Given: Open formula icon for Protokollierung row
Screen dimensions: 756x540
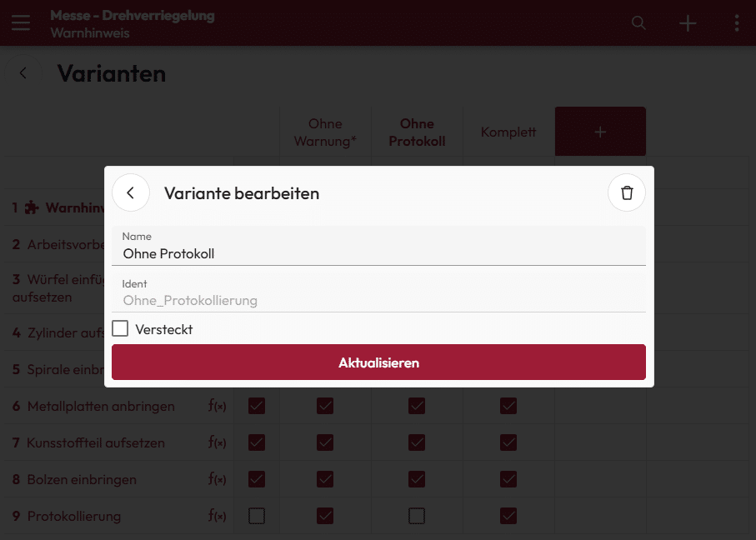Looking at the screenshot, I should coord(217,517).
